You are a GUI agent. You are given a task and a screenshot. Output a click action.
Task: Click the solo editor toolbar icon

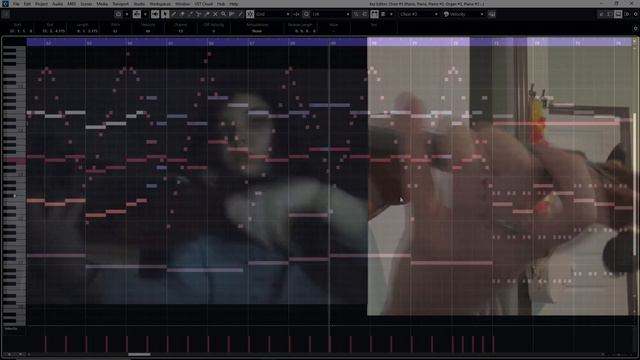[x=118, y=14]
